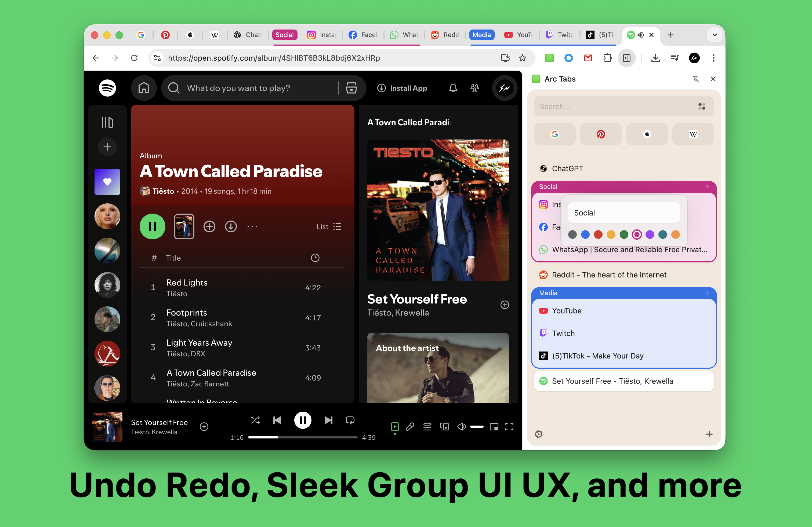812x527 pixels.
Task: Open Browse icon in search bar
Action: coord(351,88)
